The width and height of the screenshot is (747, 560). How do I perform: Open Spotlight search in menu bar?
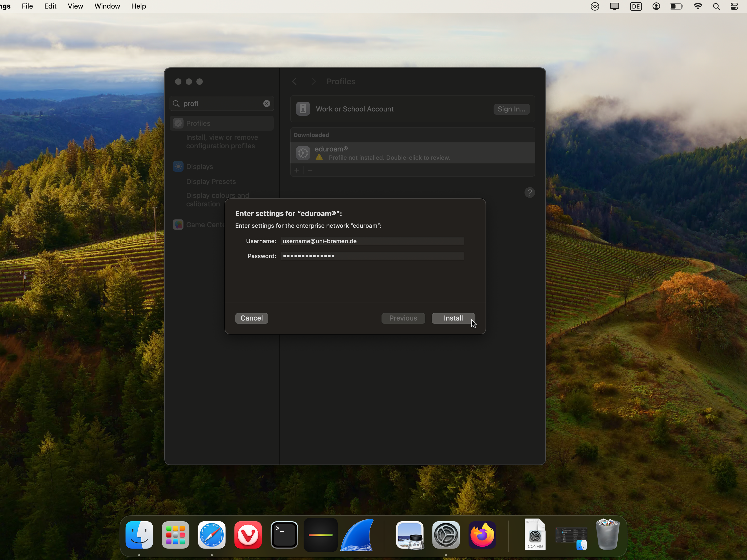coord(716,6)
